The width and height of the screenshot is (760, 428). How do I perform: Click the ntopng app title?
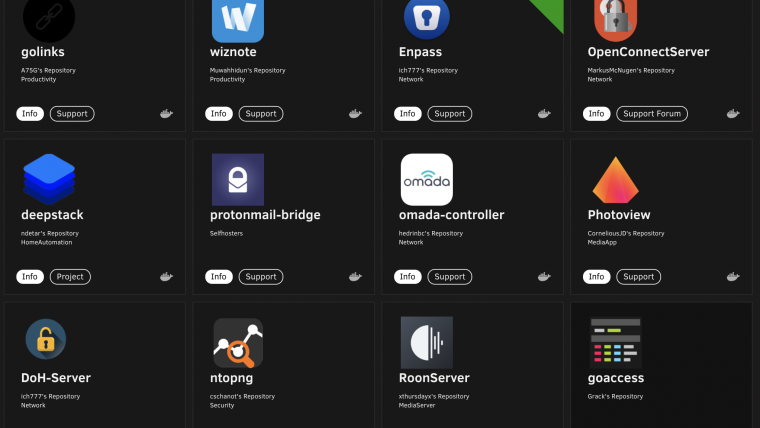pos(231,379)
